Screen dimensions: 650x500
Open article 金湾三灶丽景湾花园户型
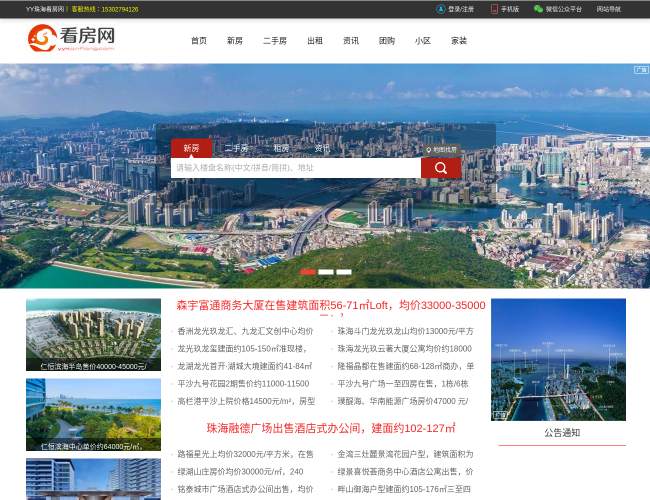tap(405, 454)
